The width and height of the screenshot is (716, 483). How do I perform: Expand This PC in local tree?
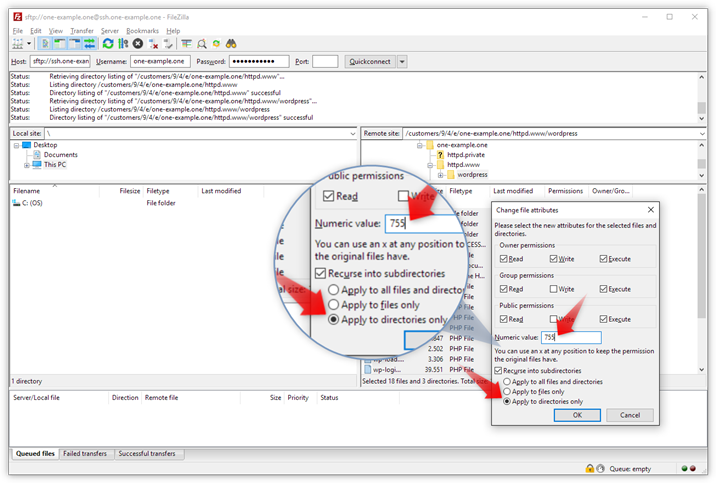[x=27, y=165]
